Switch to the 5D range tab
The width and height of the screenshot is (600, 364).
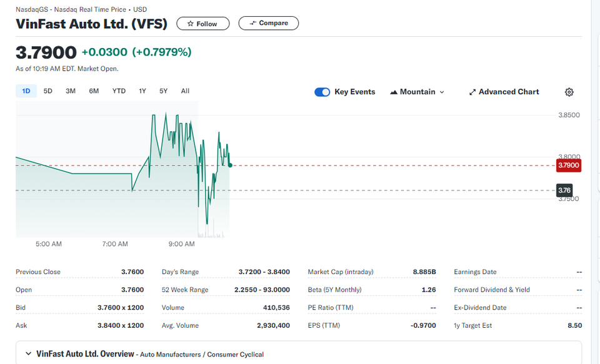pyautogui.click(x=48, y=91)
